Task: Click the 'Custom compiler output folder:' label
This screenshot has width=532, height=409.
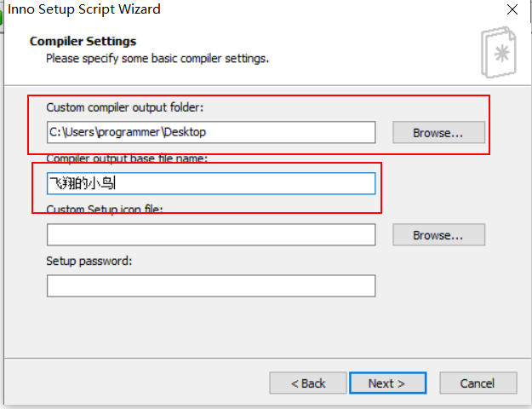Action: (x=125, y=107)
